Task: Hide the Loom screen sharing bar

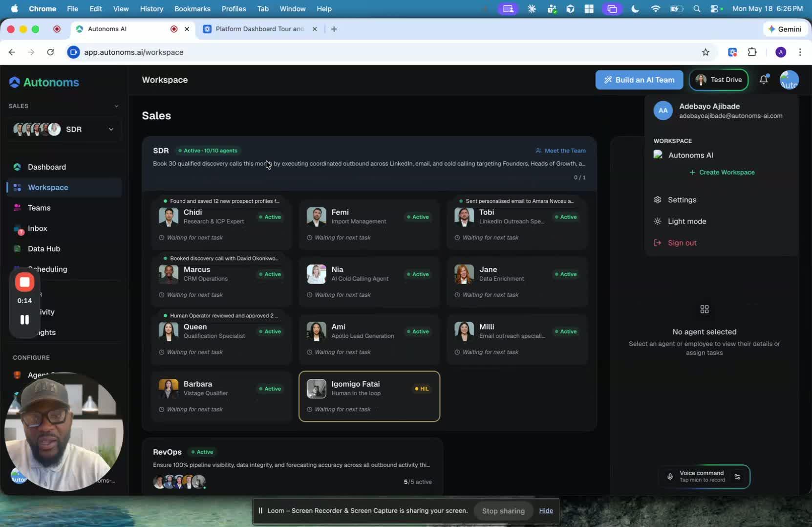Action: (x=546, y=511)
